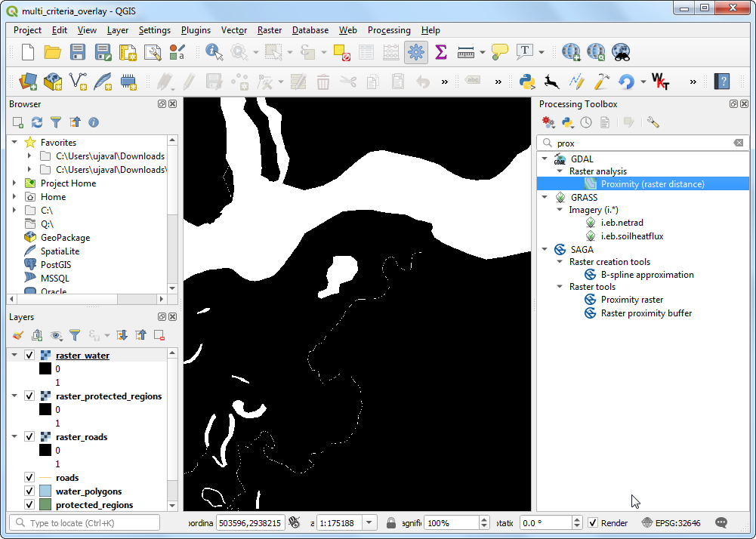Click the Statistical Summary sigma icon

[x=441, y=52]
